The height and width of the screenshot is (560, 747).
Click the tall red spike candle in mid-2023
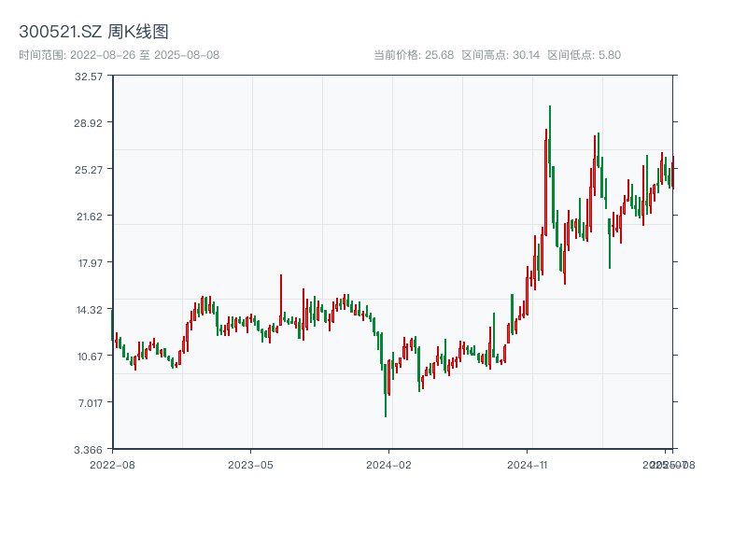tap(281, 300)
